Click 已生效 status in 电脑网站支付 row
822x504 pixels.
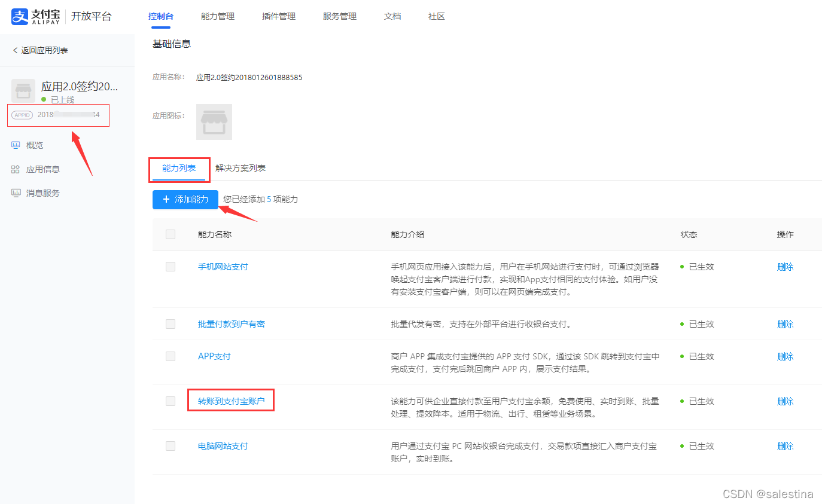click(701, 446)
